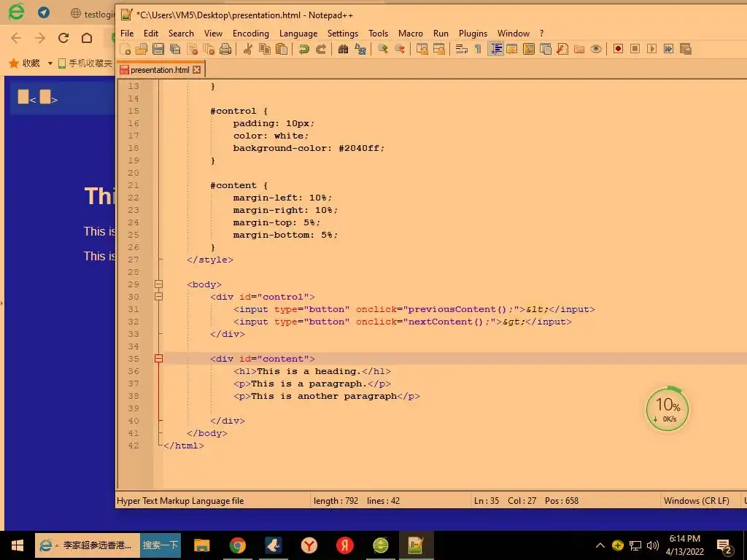Collapse the content div fold on line 35

click(x=158, y=359)
